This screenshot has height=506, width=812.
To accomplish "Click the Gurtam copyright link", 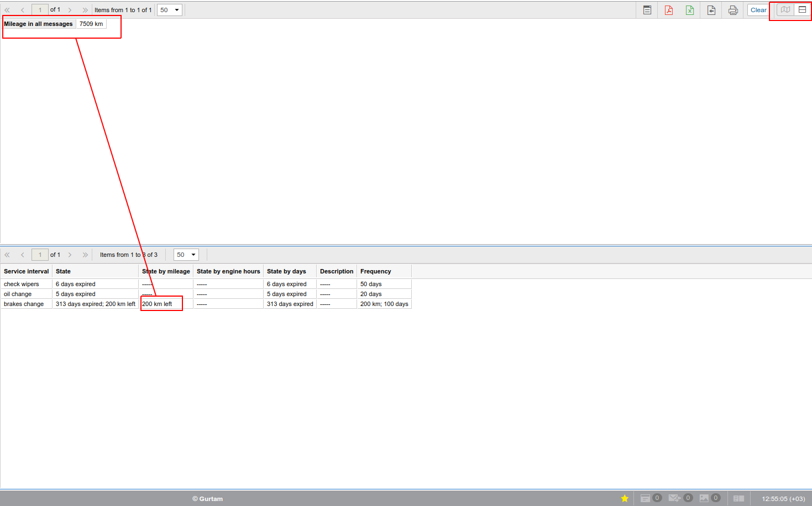I will point(208,498).
